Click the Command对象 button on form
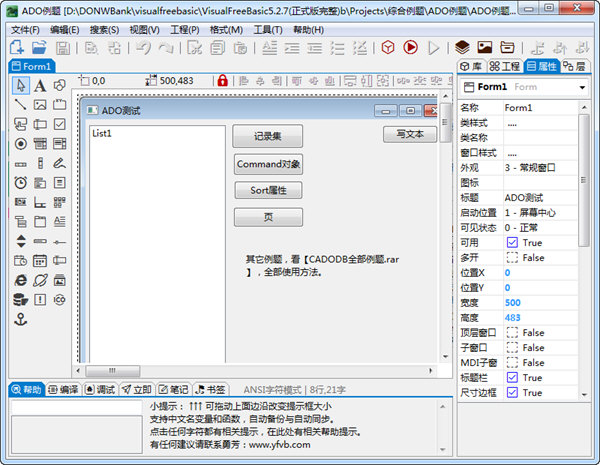Viewport: 600px width, 465px height. [x=268, y=164]
